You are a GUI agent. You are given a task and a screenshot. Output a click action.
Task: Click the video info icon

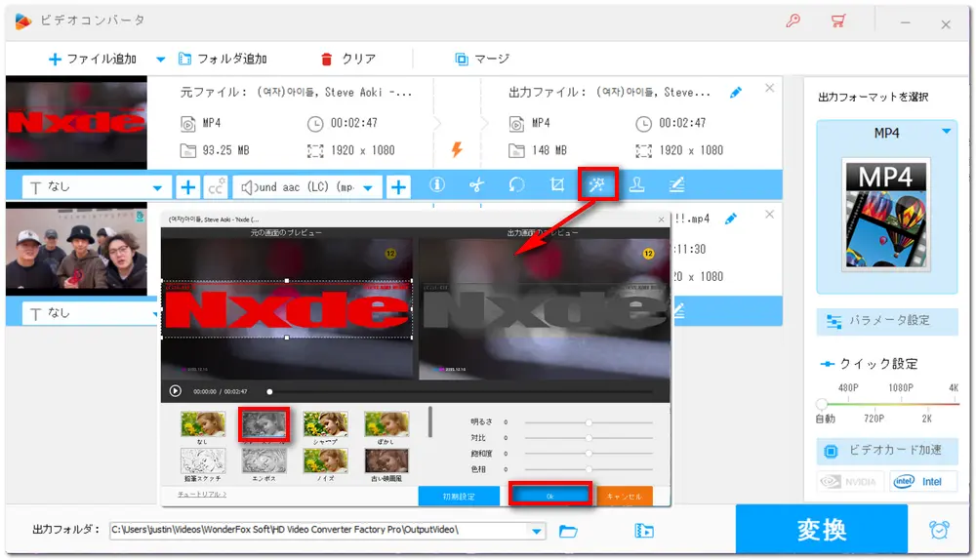pos(436,185)
